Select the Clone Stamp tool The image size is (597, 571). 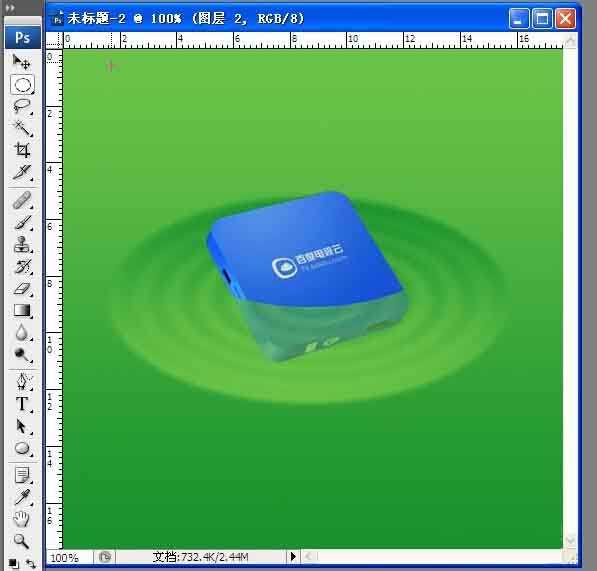[x=22, y=244]
